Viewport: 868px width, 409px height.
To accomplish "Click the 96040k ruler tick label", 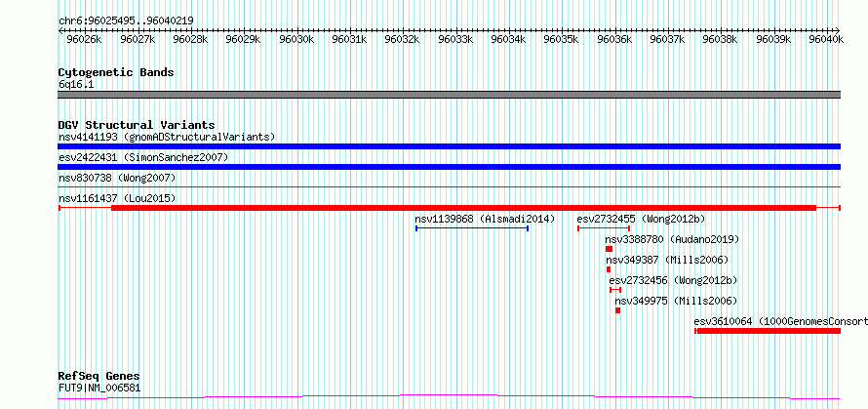I will click(x=826, y=39).
